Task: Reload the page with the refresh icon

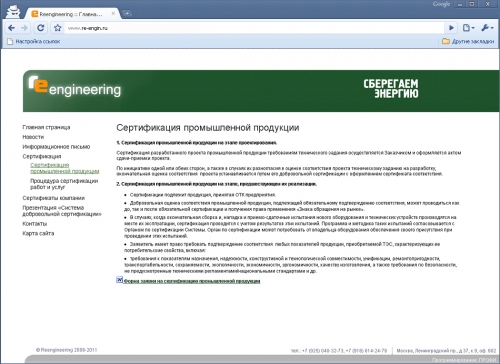Action: [x=41, y=28]
